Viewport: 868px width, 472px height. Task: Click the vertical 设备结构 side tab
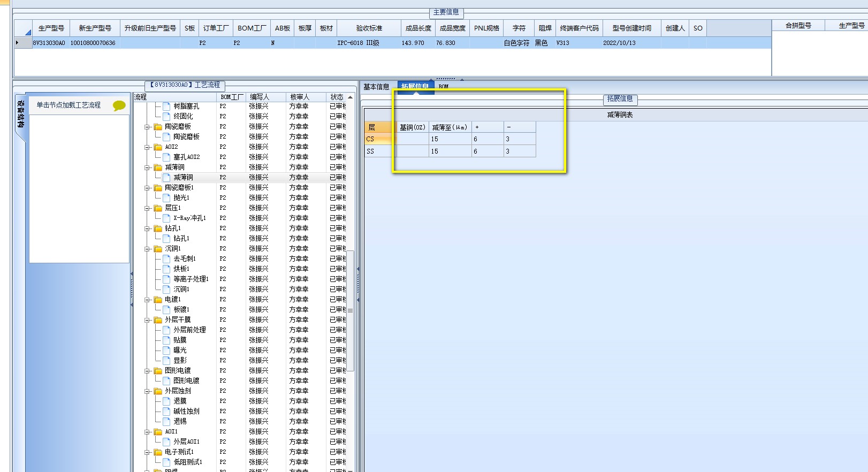20,114
